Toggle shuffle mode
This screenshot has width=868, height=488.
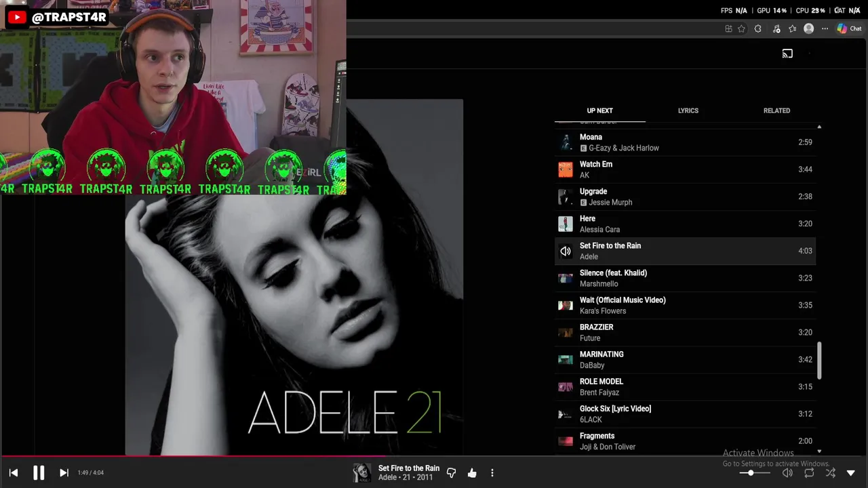tap(831, 473)
